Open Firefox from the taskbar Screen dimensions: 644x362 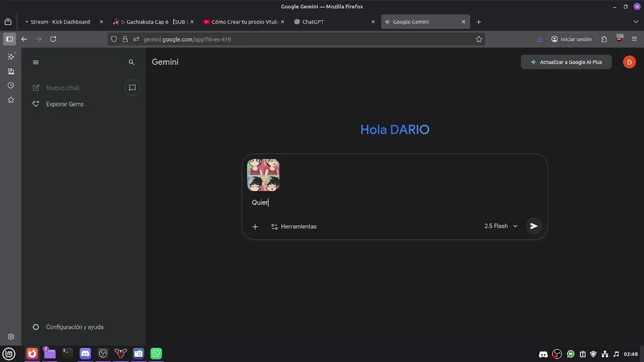pos(32,354)
